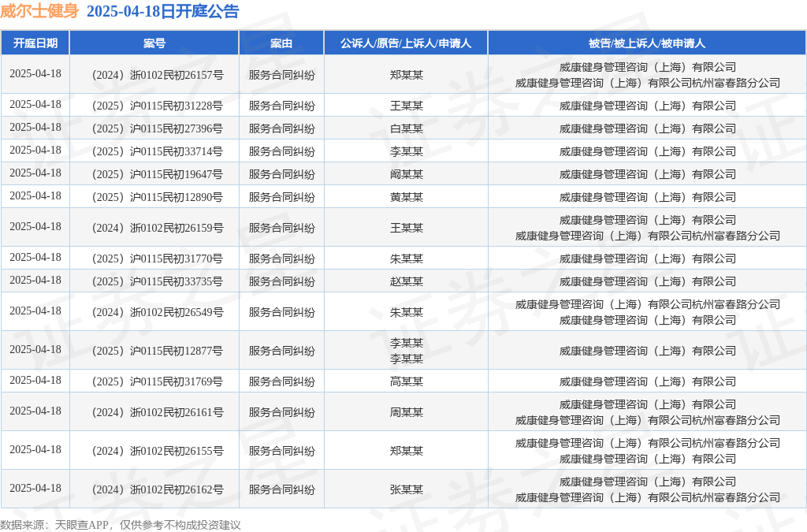Click 服务合同纠纷 in case 27396 row
Screen dimensions: 807x532
[x=281, y=128]
